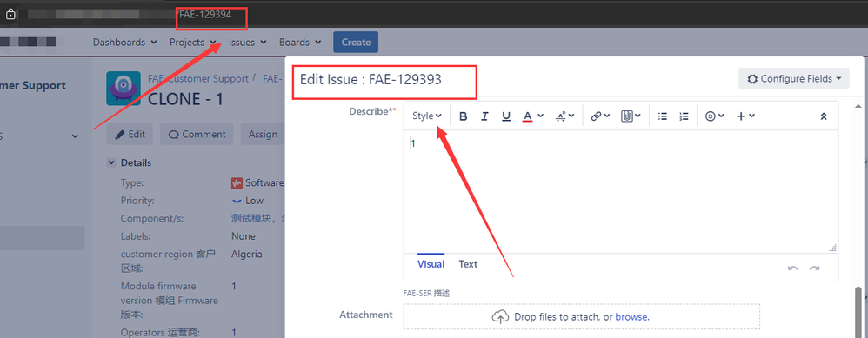
Task: Click the Create button
Action: pos(356,42)
